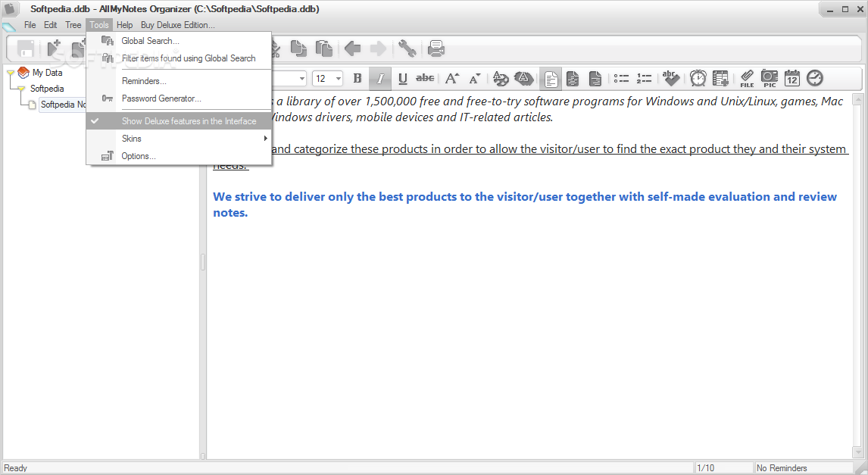Pick font color with palette icon
This screenshot has height=475, width=868.
click(x=501, y=79)
